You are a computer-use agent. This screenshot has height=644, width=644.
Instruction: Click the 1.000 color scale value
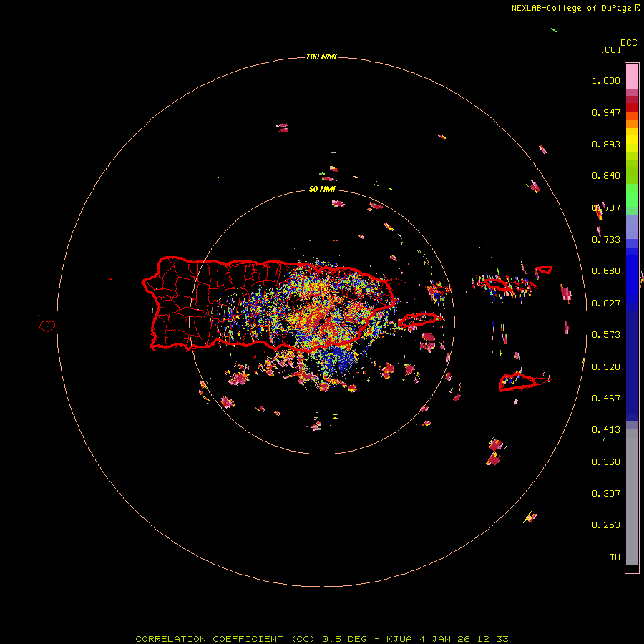point(606,80)
